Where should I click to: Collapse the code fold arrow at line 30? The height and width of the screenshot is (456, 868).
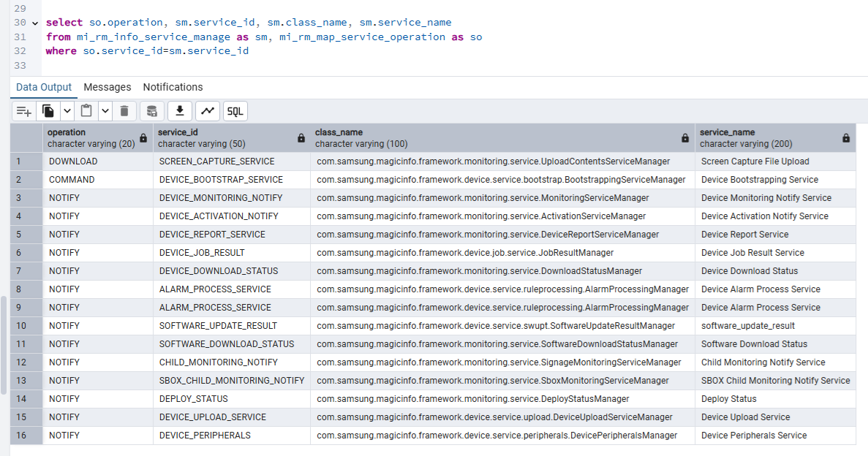35,23
